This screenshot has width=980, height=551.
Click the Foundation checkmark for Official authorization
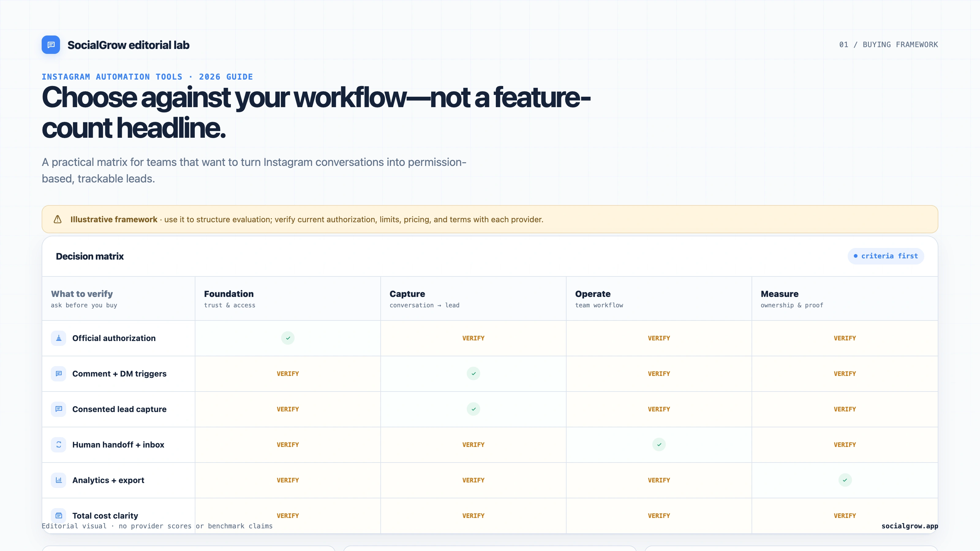288,338
